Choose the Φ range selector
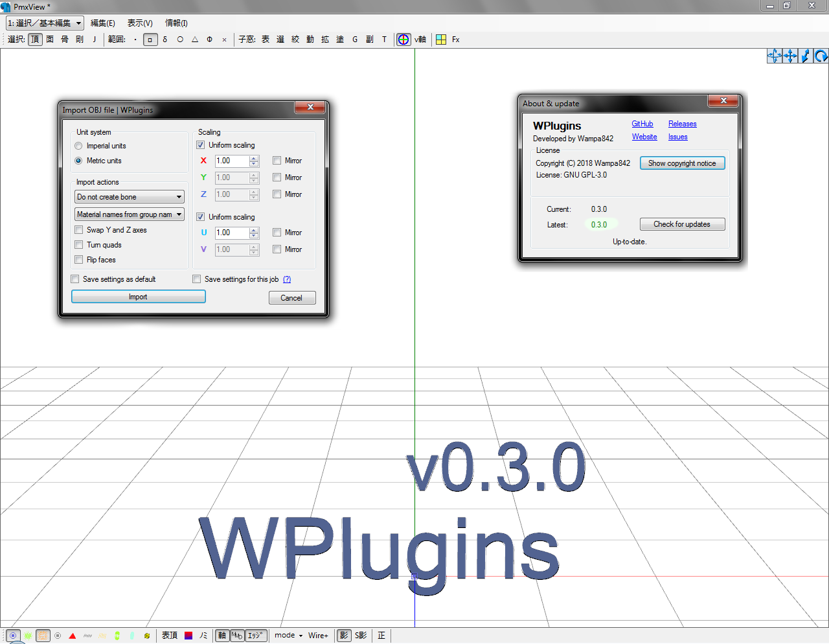 pos(210,40)
